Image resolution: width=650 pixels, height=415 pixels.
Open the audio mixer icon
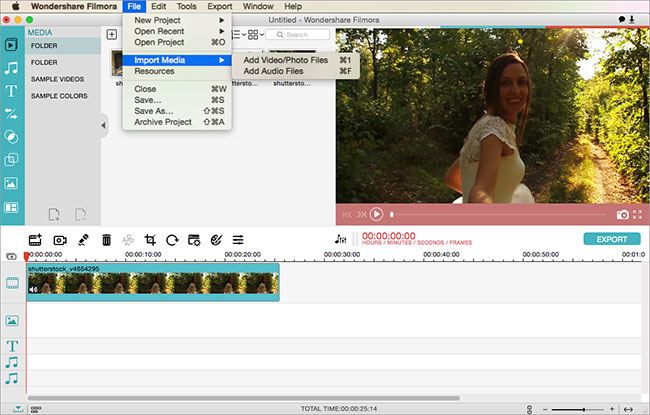coord(340,239)
